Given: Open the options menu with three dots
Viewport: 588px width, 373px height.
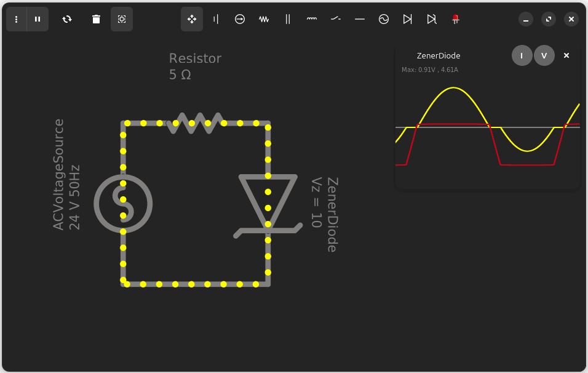Looking at the screenshot, I should (16, 19).
